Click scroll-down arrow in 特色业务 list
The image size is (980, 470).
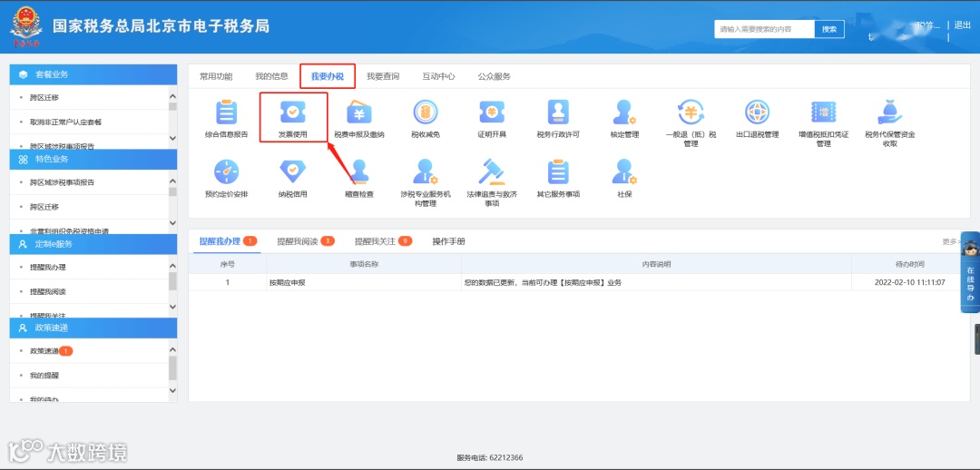(x=173, y=222)
